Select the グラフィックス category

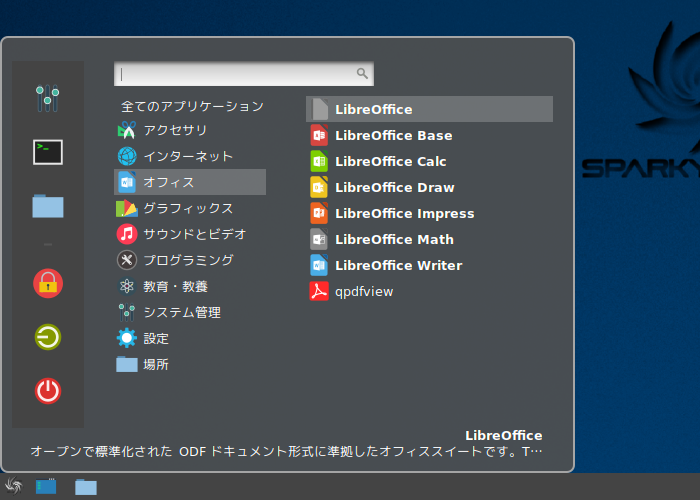pyautogui.click(x=190, y=208)
